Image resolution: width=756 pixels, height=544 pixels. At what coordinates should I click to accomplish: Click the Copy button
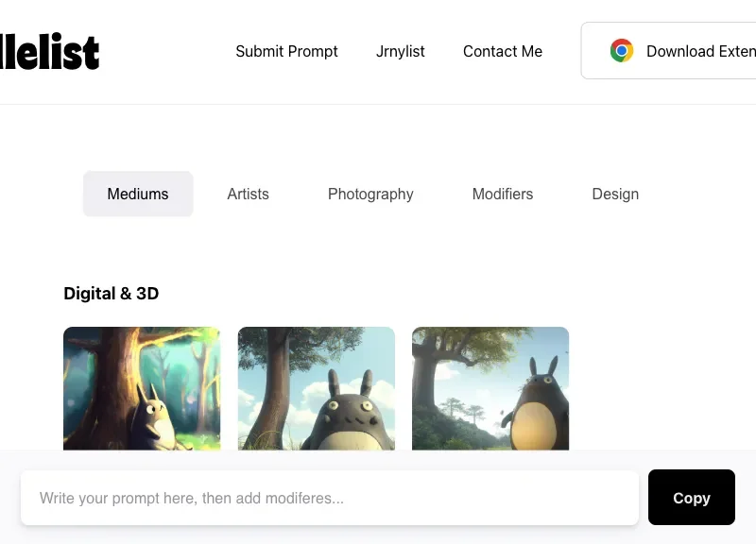tap(692, 498)
